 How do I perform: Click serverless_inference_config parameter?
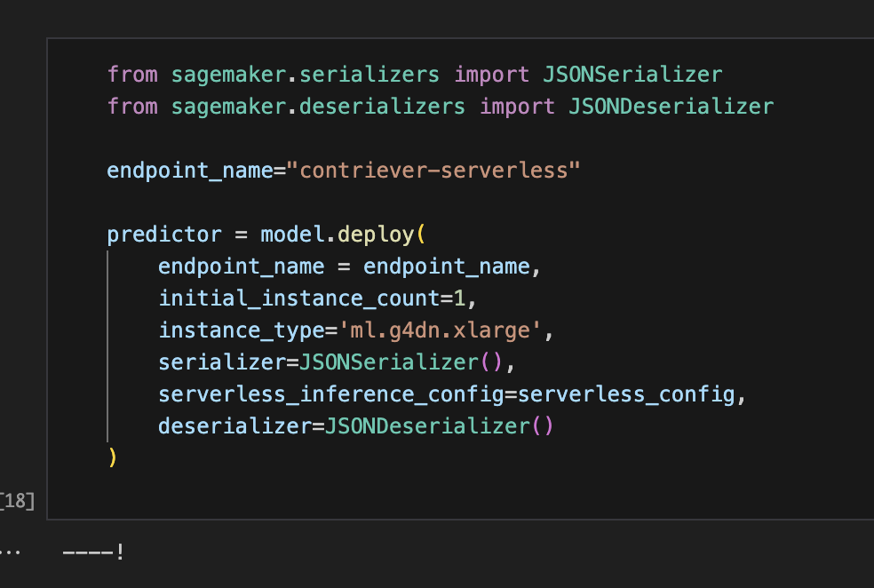pyautogui.click(x=331, y=394)
